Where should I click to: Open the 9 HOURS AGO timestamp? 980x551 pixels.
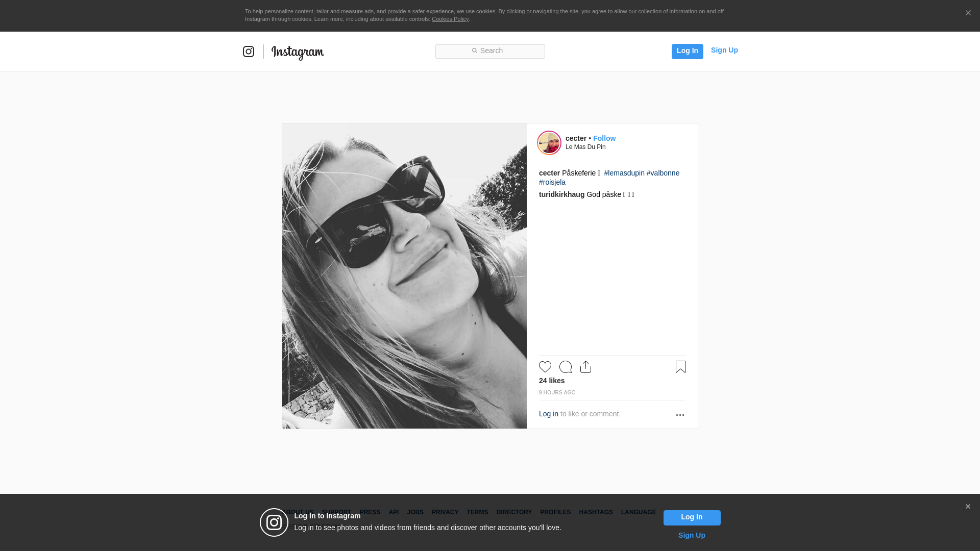point(557,392)
